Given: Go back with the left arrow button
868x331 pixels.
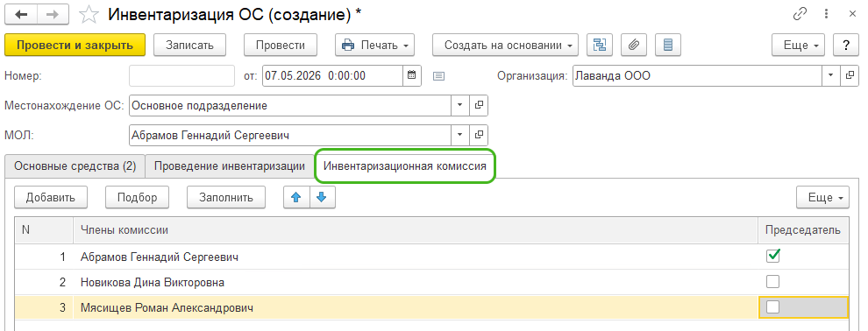Looking at the screenshot, I should coord(20,14).
